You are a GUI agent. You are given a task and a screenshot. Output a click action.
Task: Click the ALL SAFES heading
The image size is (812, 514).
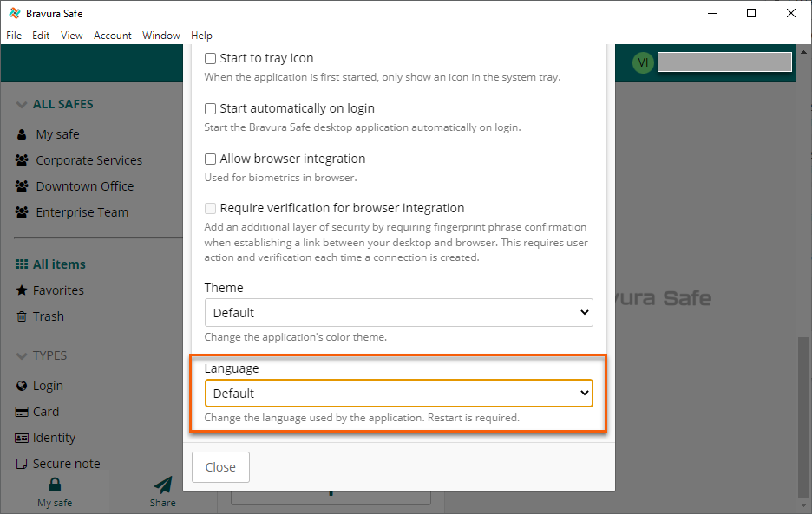63,104
